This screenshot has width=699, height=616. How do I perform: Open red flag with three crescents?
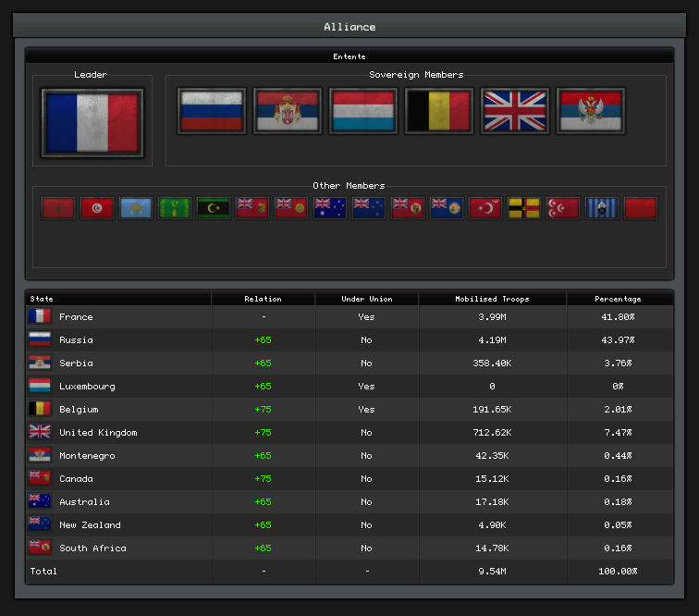[562, 208]
